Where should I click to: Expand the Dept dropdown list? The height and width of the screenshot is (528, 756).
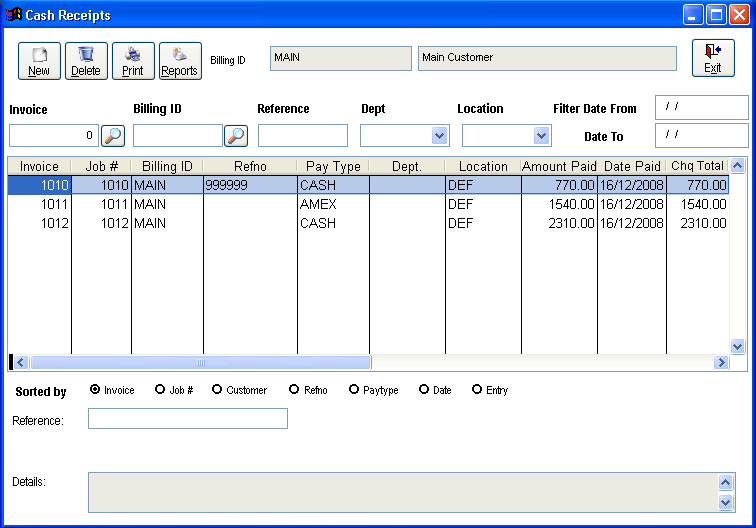(x=439, y=136)
